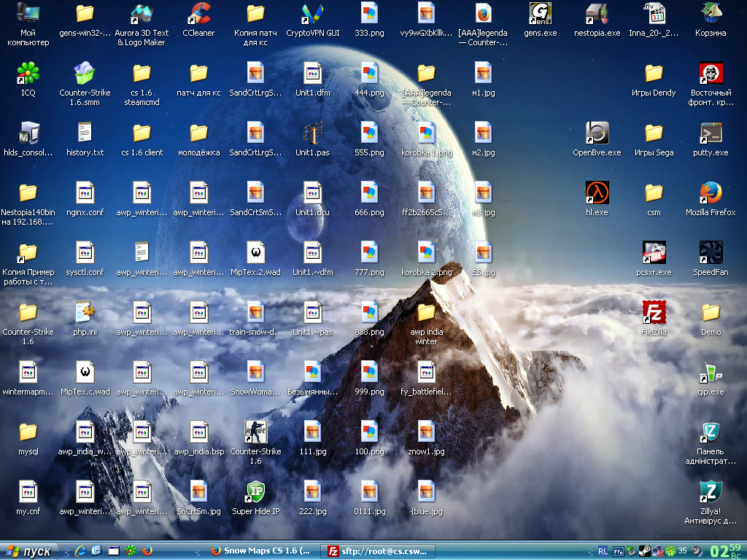Select the Super Hide IP icon
Viewport: 747px width, 560px height.
pyautogui.click(x=256, y=497)
